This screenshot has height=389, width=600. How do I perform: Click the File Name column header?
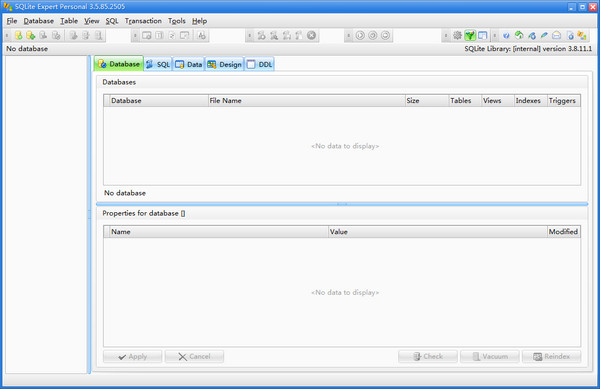pos(307,101)
